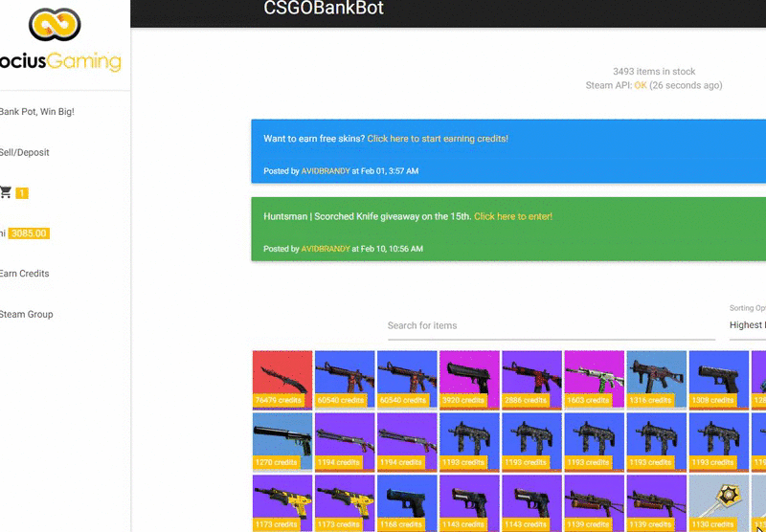Viewport: 766px width, 532px height.
Task: Select the 76479 credits knife item
Action: 282,380
